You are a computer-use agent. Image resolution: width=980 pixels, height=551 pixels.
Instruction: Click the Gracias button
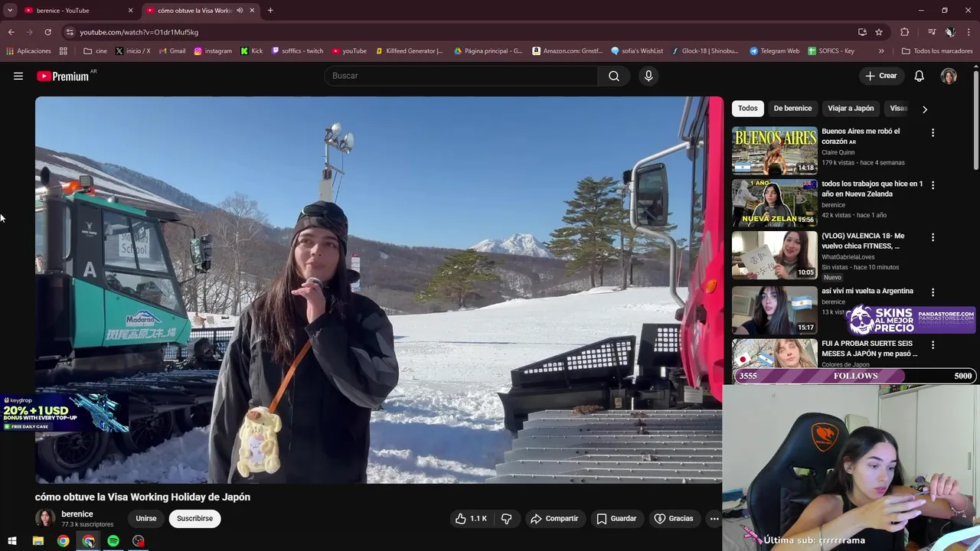coord(674,519)
